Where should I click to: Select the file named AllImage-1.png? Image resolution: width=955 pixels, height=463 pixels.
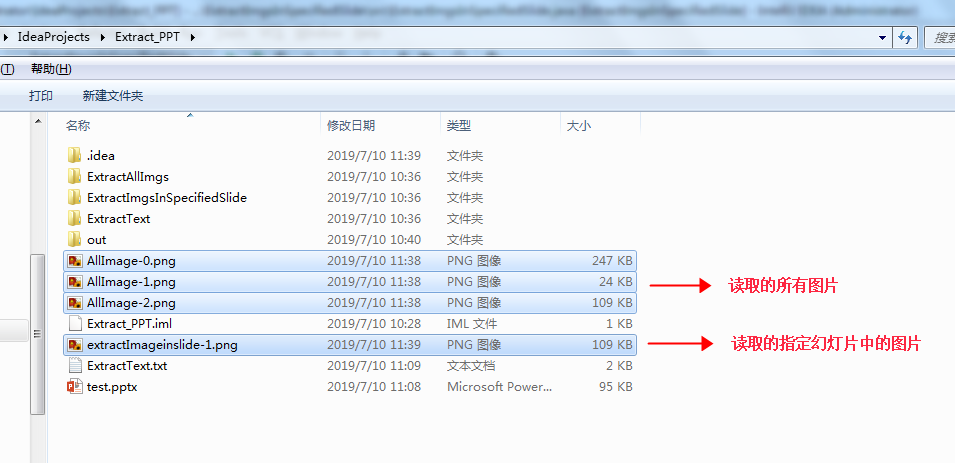[131, 281]
